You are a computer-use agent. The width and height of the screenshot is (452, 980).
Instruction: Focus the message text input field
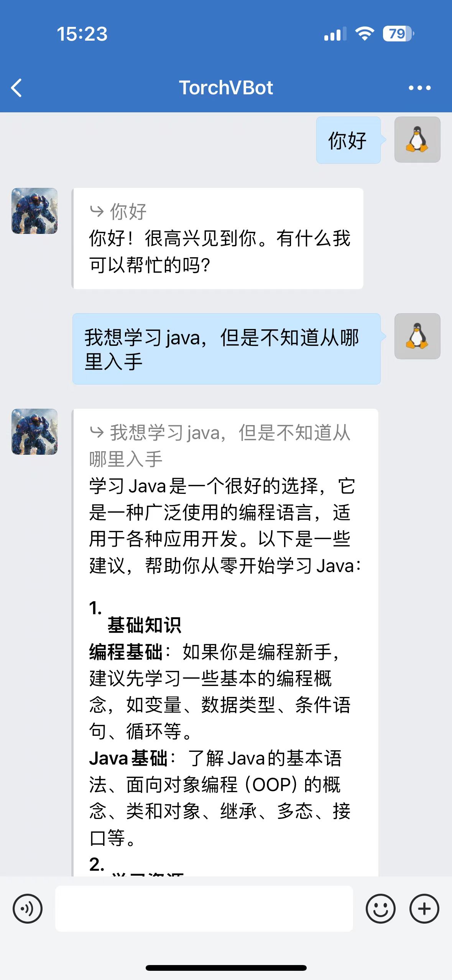(204, 908)
